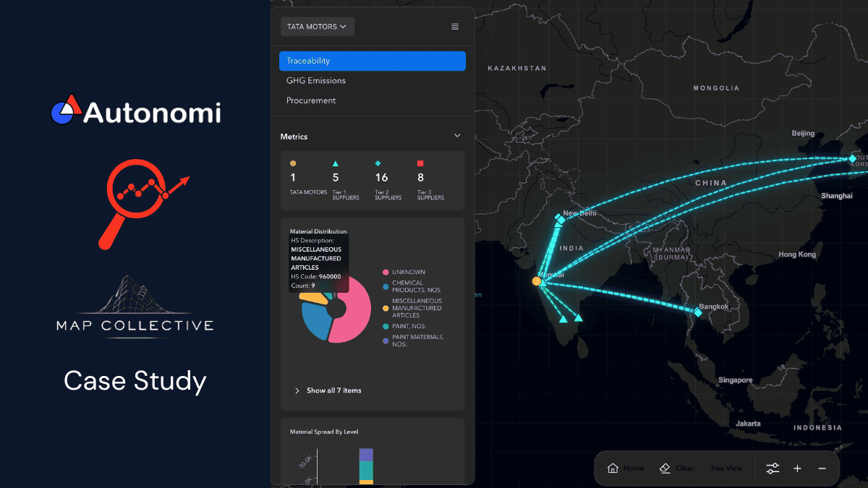Click the left triangle marker in south India
The width and height of the screenshot is (868, 488).
pyautogui.click(x=563, y=319)
